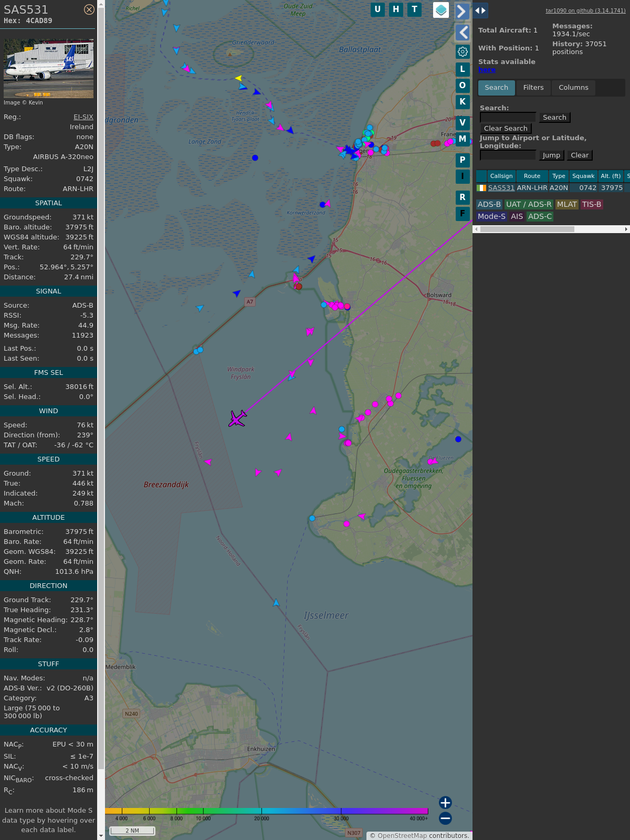630x840 pixels.
Task: Open the map layers switcher icon
Action: point(441,10)
